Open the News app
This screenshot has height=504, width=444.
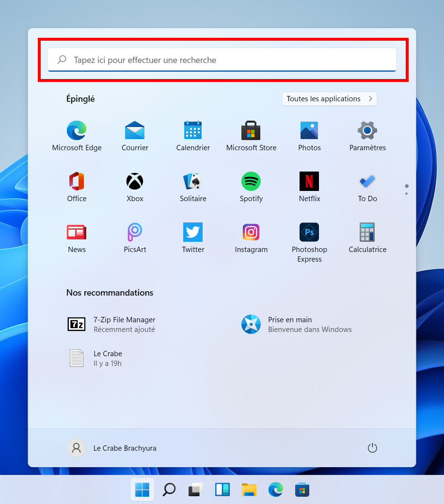[77, 238]
